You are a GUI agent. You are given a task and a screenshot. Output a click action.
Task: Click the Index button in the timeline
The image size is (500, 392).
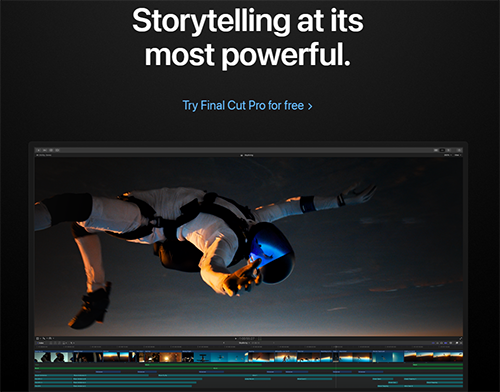pos(40,343)
